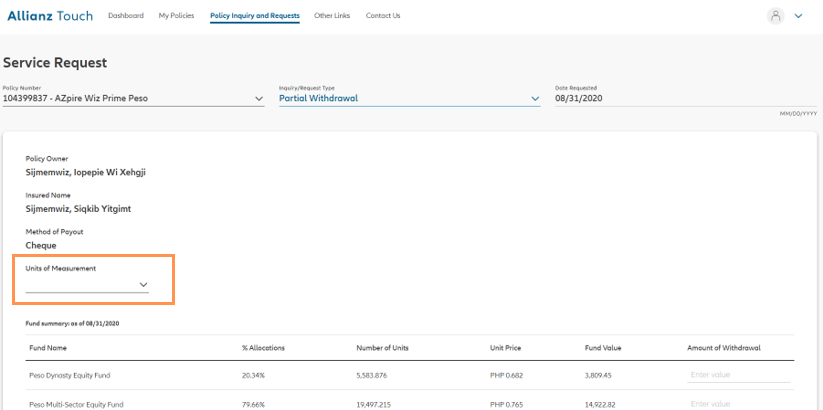Enter withdrawal amount for Peso Dynasty Equity Fund
This screenshot has width=823, height=410.
(x=738, y=374)
